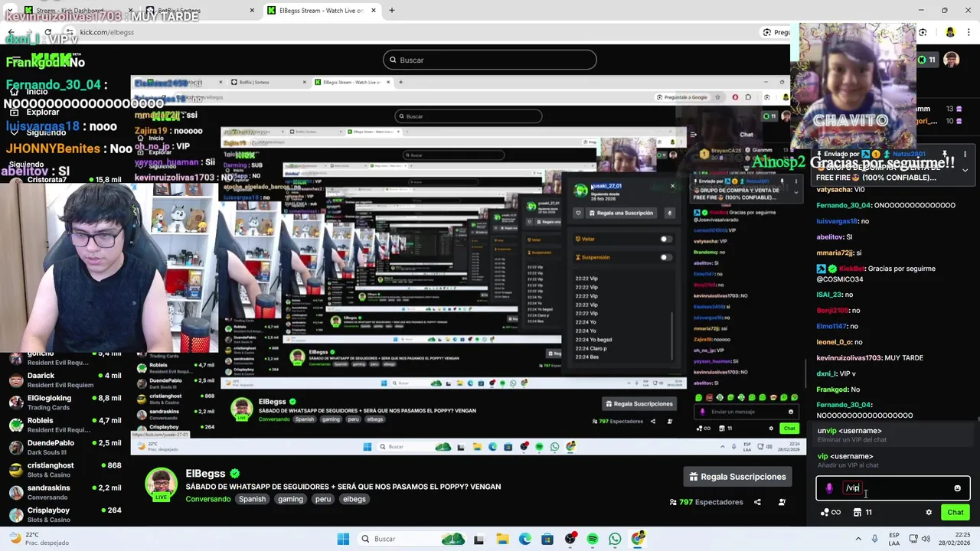
Task: Click the ElBegss channel name heading
Action: click(207, 474)
